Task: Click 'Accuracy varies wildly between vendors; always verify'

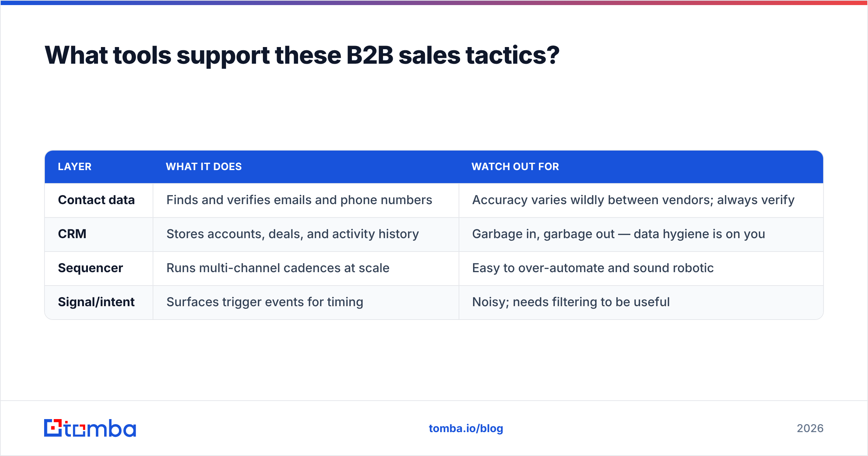Action: (633, 200)
